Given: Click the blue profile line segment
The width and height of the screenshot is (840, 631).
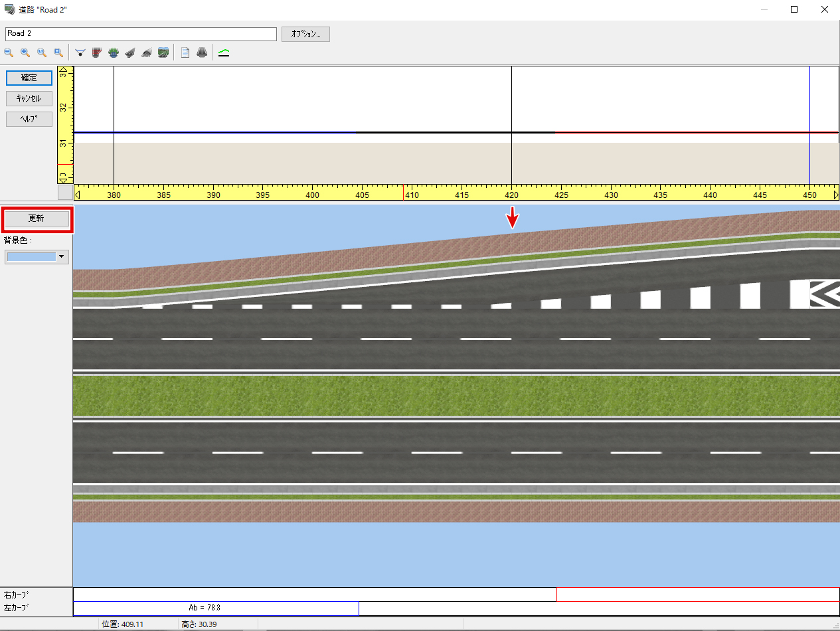Looking at the screenshot, I should 214,132.
